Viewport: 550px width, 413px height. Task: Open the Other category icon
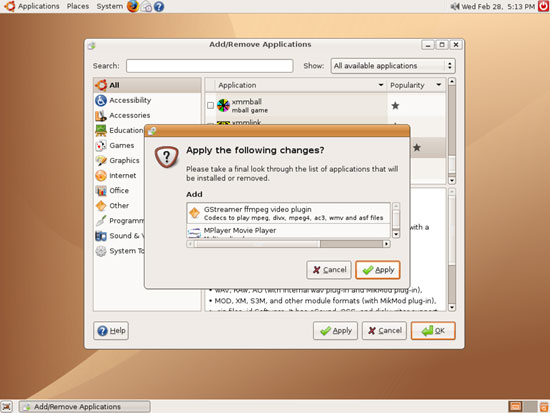click(x=101, y=206)
